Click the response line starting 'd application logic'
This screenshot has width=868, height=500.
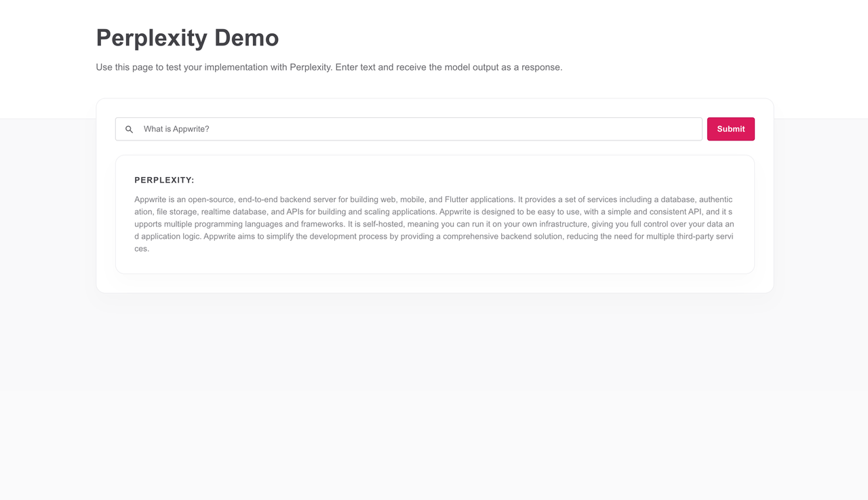(x=433, y=236)
